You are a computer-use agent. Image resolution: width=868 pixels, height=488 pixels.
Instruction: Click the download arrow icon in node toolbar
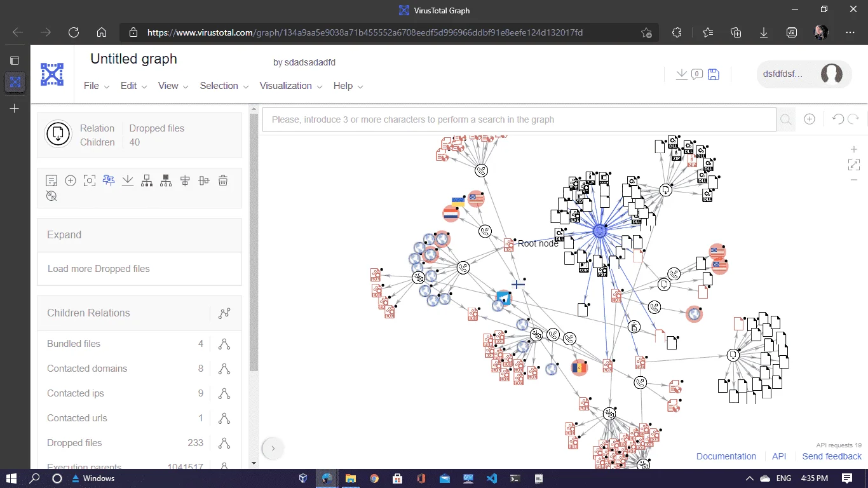click(128, 181)
